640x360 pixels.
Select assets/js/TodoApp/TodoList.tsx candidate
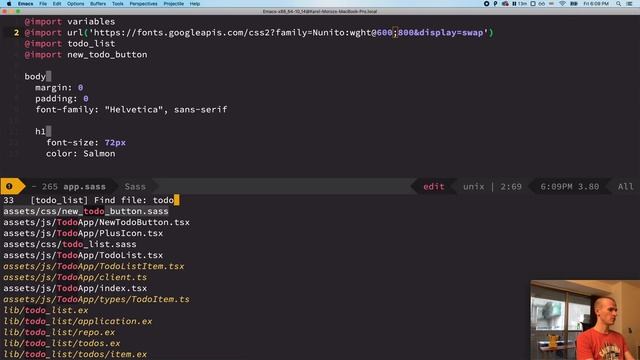tap(83, 255)
